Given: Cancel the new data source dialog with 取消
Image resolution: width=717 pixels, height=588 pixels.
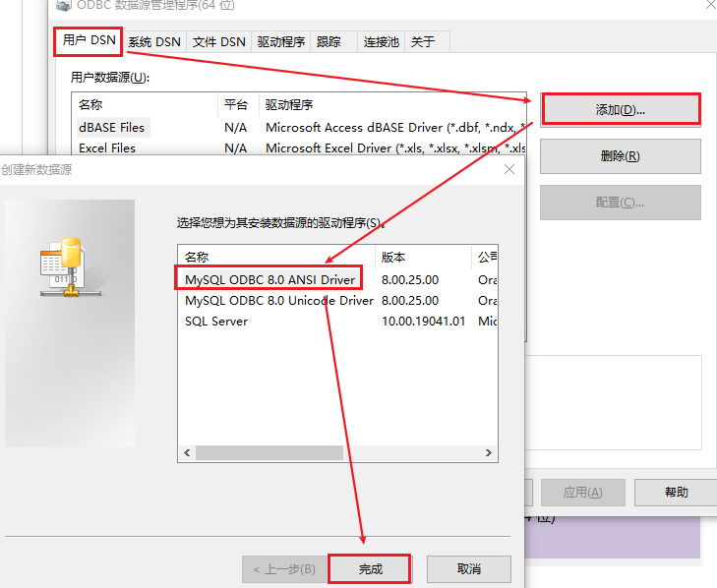Looking at the screenshot, I should pos(469,569).
